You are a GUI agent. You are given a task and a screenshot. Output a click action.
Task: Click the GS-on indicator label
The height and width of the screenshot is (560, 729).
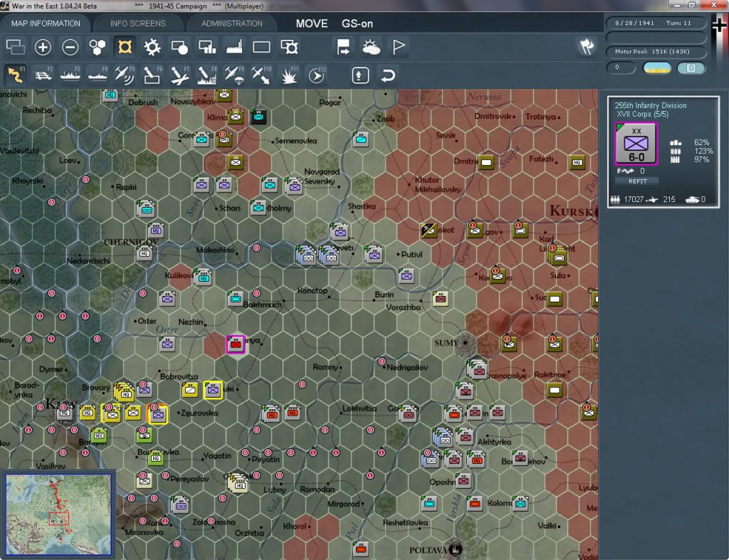coord(357,23)
